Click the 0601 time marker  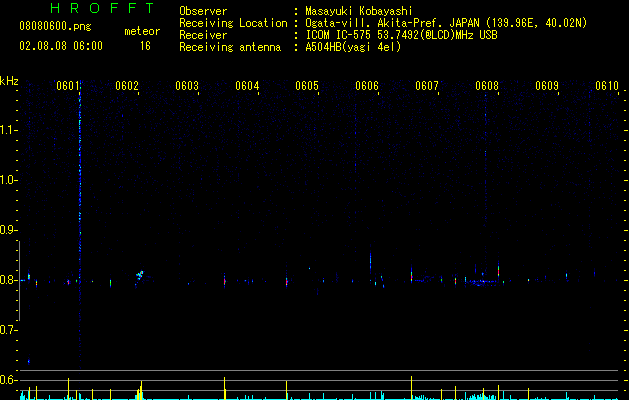pyautogui.click(x=67, y=86)
